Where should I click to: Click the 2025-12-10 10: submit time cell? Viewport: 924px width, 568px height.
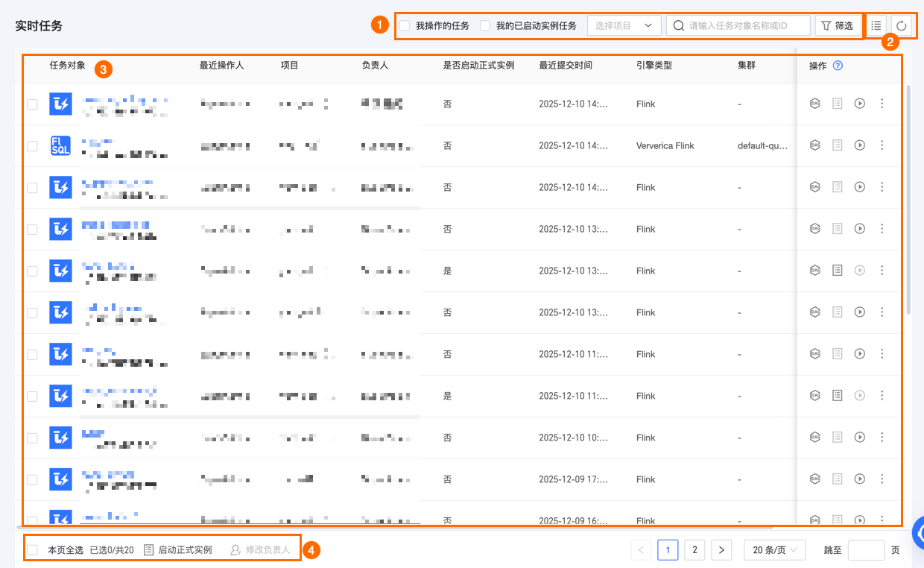pos(573,438)
